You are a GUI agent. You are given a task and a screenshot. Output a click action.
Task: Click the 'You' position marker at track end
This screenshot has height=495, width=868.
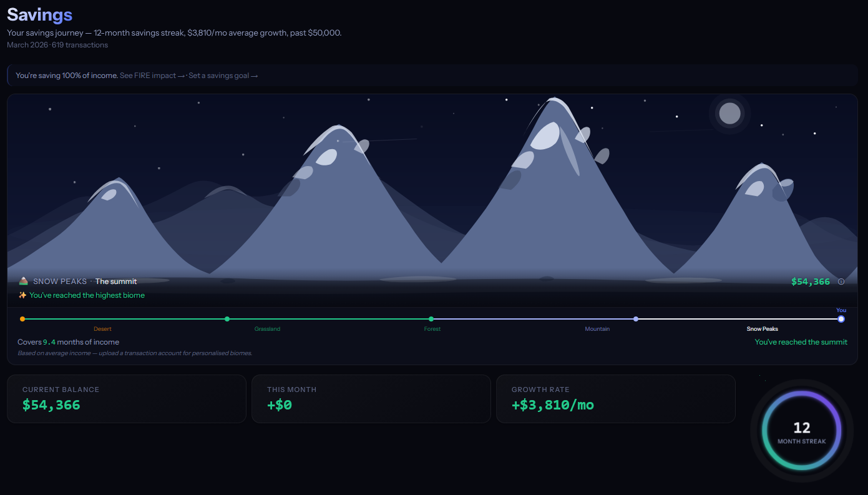[841, 319]
